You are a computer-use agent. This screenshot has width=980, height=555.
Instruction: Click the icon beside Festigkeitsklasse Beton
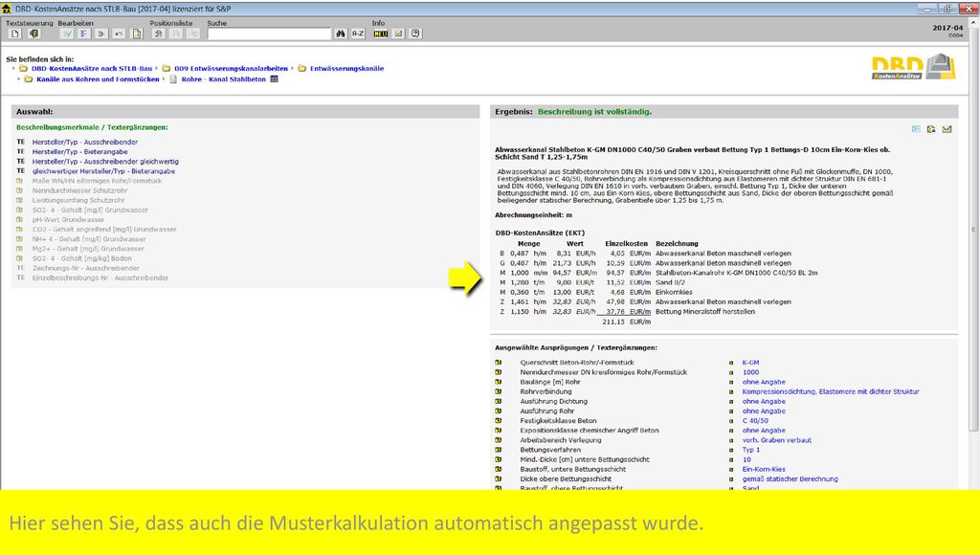point(498,421)
